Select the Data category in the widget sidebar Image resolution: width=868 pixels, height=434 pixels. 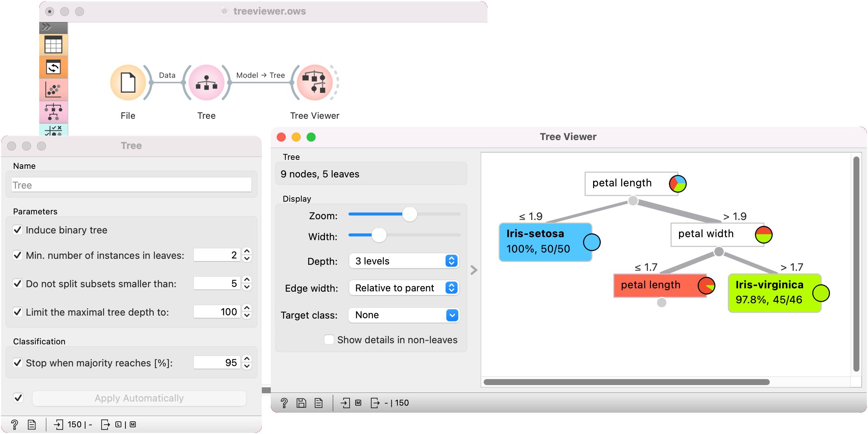(x=53, y=45)
